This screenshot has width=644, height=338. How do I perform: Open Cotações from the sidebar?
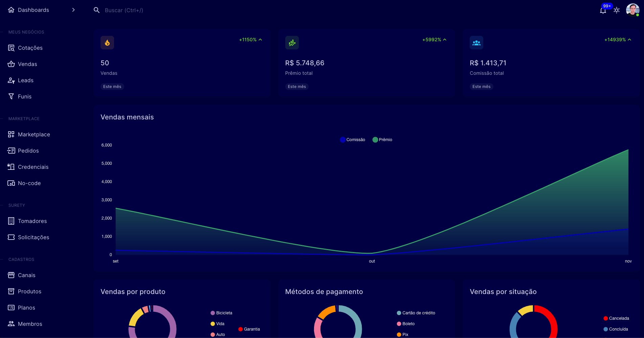coord(30,48)
